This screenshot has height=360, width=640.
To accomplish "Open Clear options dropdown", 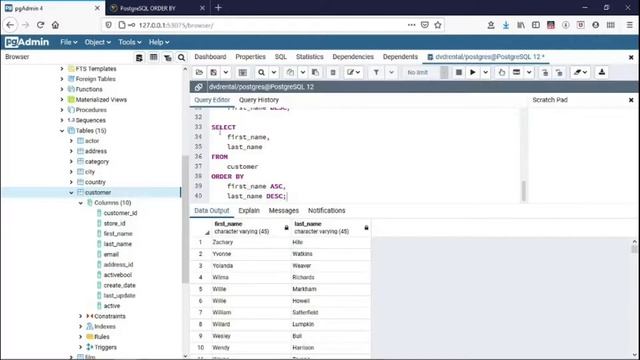I will [x=580, y=72].
